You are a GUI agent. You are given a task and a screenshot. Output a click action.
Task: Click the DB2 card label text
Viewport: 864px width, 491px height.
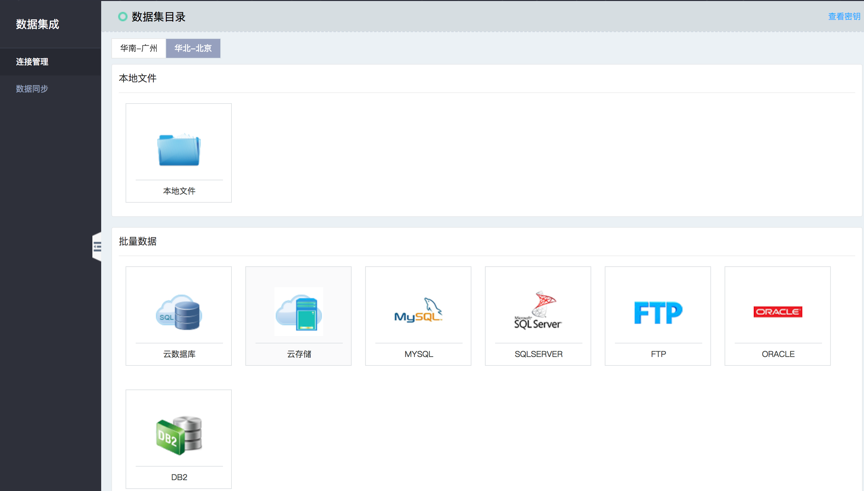coord(179,477)
